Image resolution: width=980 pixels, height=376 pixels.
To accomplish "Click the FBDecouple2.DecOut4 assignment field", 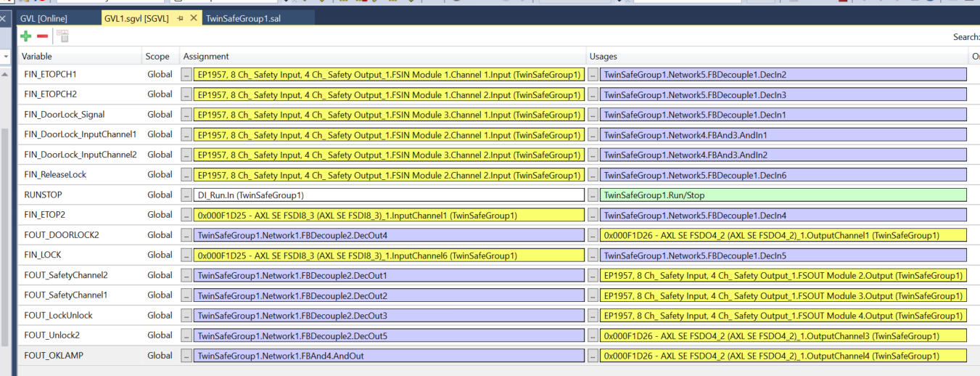I will (x=389, y=235).
